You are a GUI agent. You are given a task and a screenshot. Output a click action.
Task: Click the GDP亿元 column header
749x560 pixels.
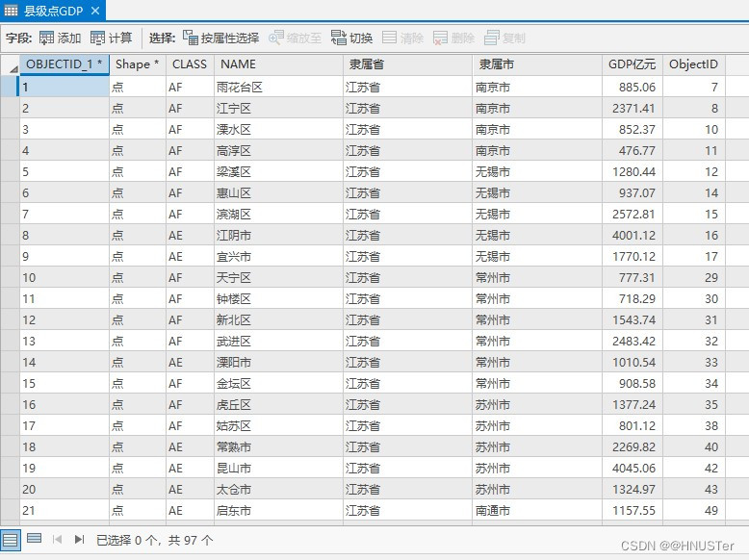point(633,64)
